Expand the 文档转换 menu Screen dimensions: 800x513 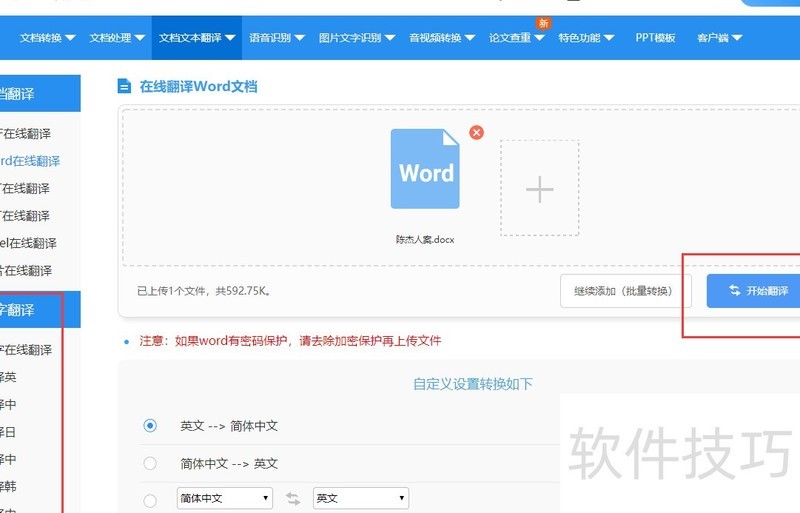tap(47, 38)
